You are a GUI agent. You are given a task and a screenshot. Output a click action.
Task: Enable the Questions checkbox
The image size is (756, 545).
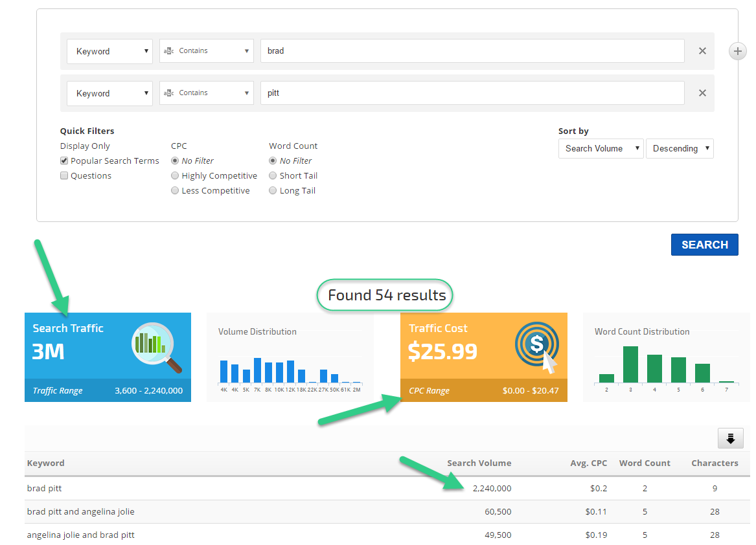(x=64, y=176)
